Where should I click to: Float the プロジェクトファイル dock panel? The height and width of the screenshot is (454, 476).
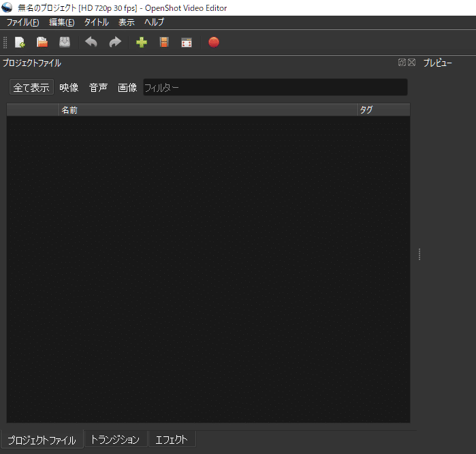coord(402,62)
